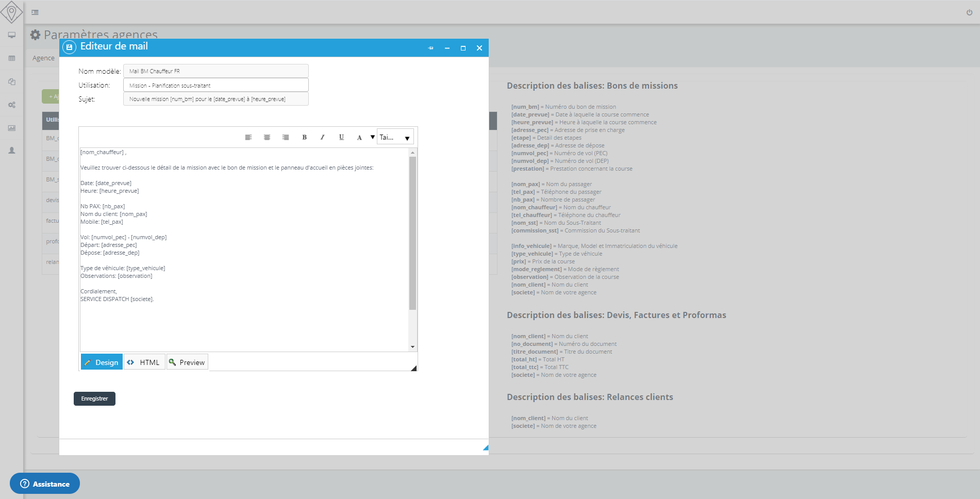This screenshot has height=499, width=980.
Task: Switch to the HTML tab
Action: pos(144,362)
